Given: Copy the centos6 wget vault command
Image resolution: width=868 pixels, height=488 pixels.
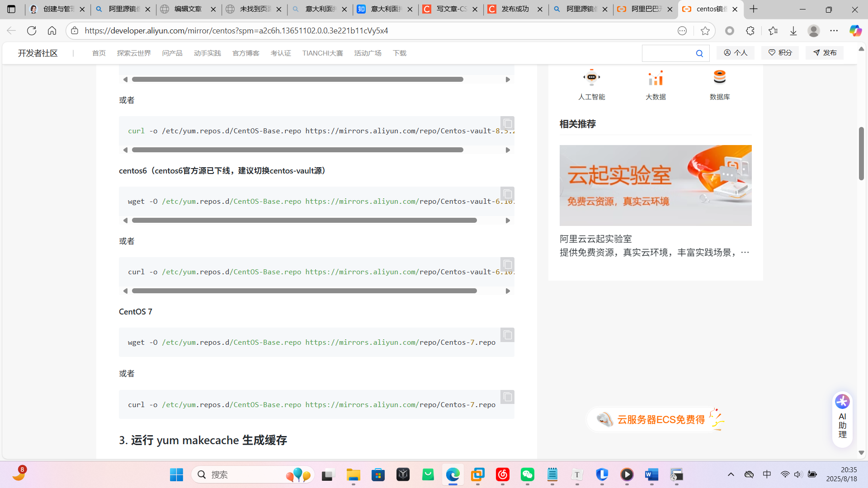Looking at the screenshot, I should point(507,194).
